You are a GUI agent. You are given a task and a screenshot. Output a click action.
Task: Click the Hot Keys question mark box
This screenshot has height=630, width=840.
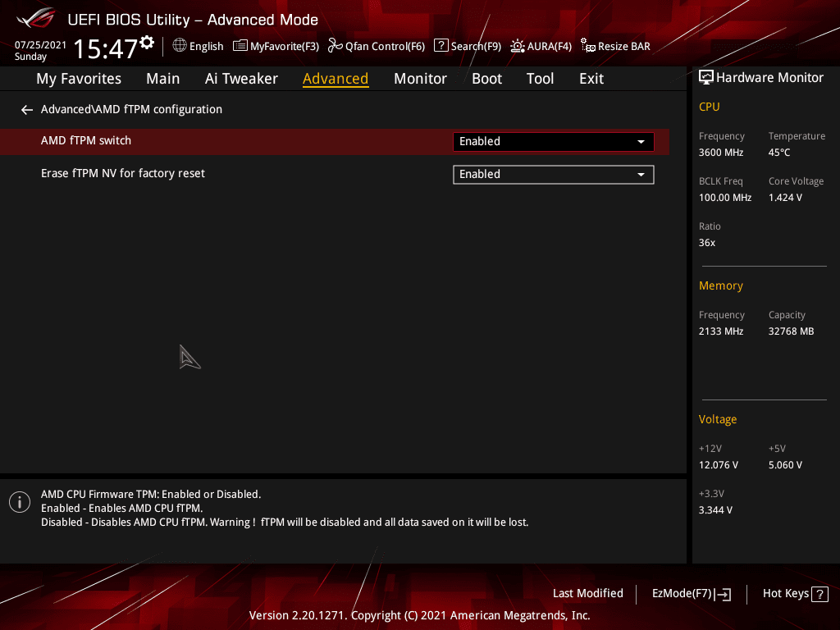819,594
